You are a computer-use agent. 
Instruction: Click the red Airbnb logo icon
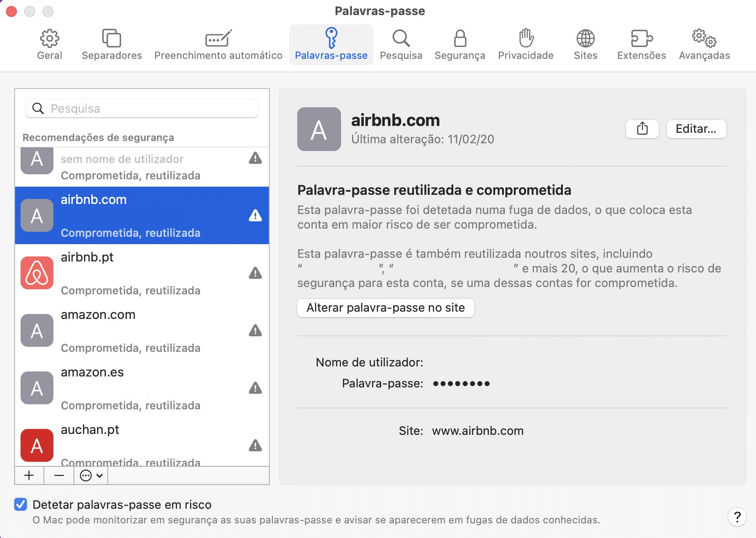click(x=37, y=273)
